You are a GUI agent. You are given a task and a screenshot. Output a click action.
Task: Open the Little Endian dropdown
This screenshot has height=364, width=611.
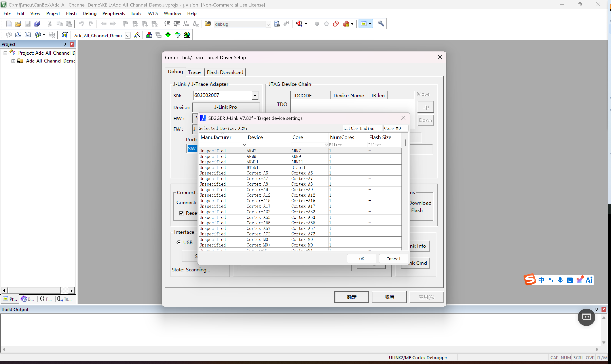pos(362,128)
